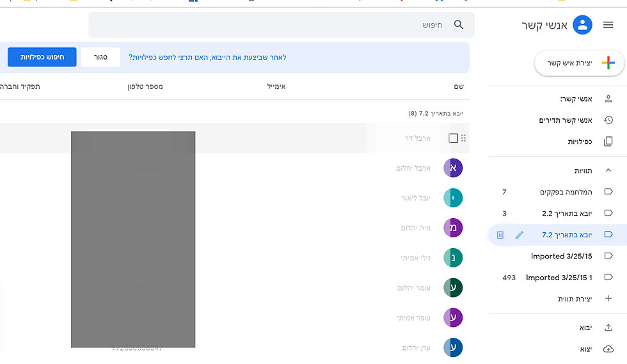Click the שם name column header
627x364 pixels.
click(x=459, y=86)
